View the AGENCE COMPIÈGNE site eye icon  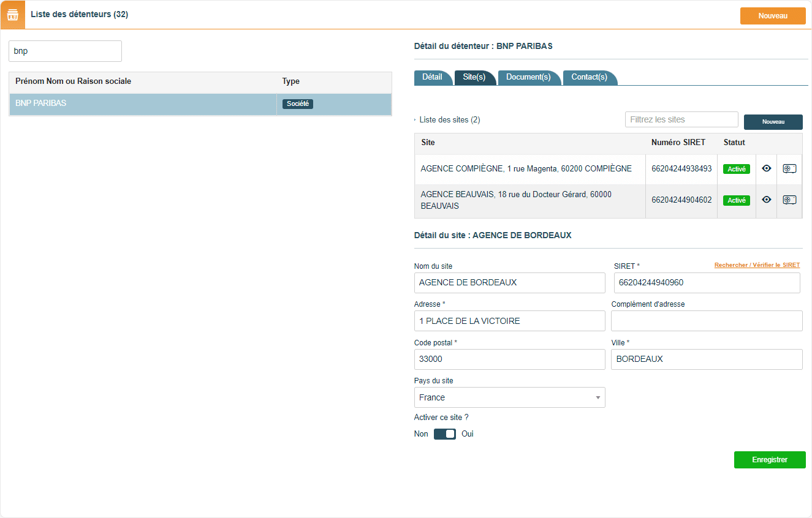[766, 168]
